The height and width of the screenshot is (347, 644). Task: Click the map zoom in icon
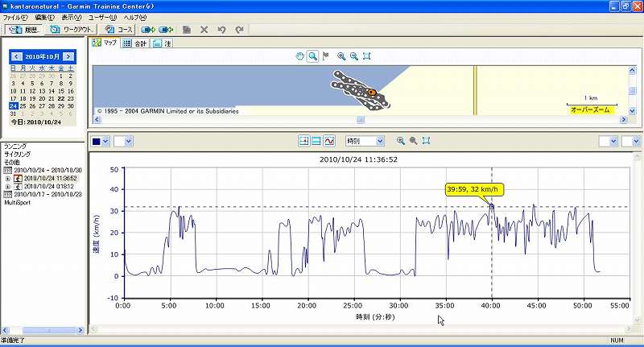[341, 56]
